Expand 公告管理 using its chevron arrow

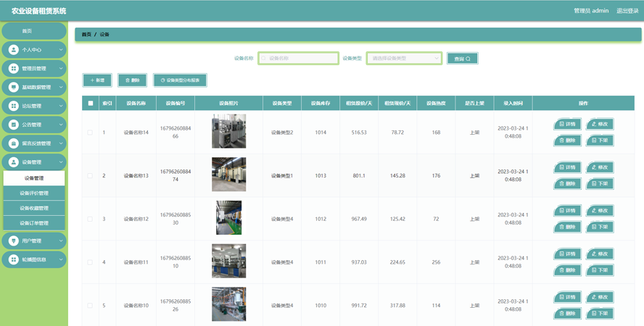(x=61, y=125)
